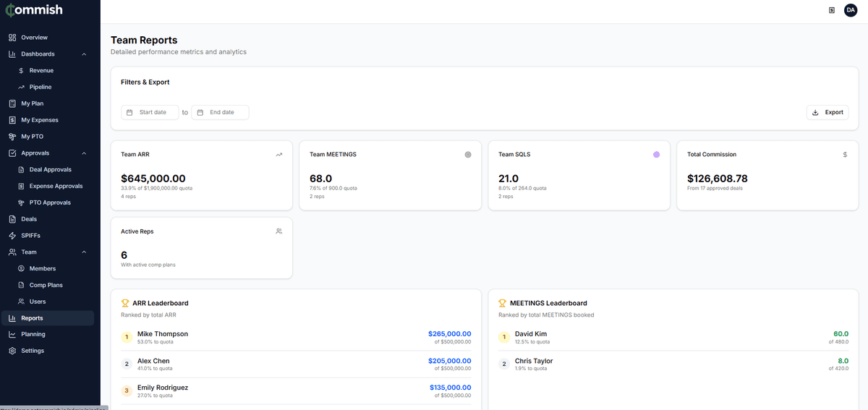Click the My Plan document icon
This screenshot has height=410, width=868.
tap(12, 103)
